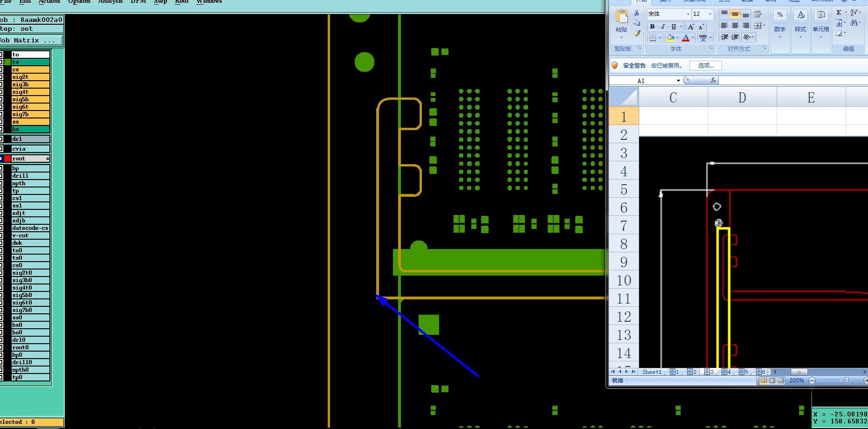This screenshot has width=868, height=429.
Task: Click the Paste clipboard icon in Excel
Action: coord(621,17)
